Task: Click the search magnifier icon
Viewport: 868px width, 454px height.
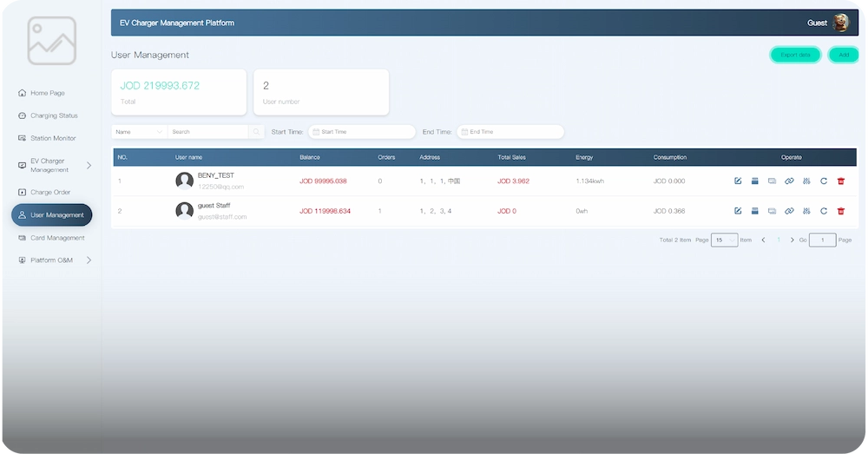Action: [x=256, y=132]
